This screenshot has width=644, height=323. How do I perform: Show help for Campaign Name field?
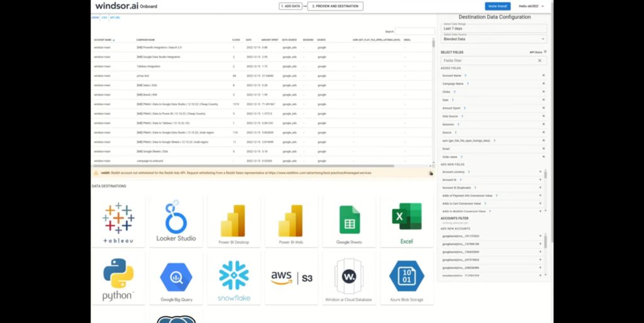(x=468, y=84)
